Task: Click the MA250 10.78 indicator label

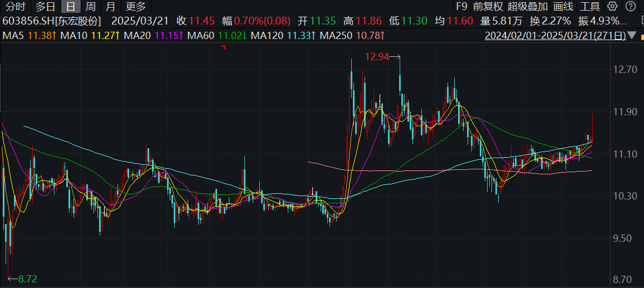Action: click(352, 36)
